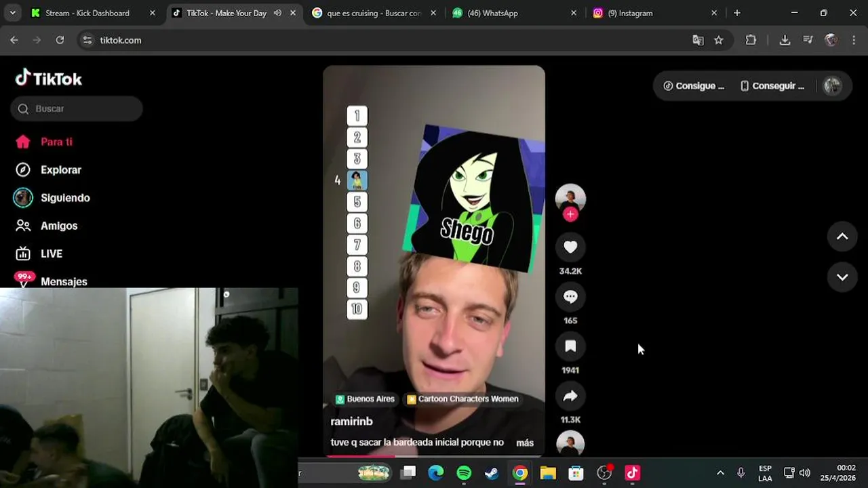Viewport: 868px width, 488px height.
Task: Open the Chrome downloads icon
Action: click(785, 40)
